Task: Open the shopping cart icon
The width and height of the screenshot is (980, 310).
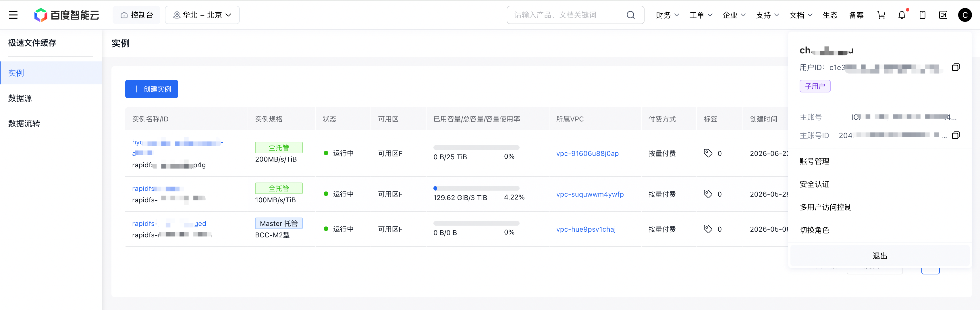Action: (x=881, y=15)
